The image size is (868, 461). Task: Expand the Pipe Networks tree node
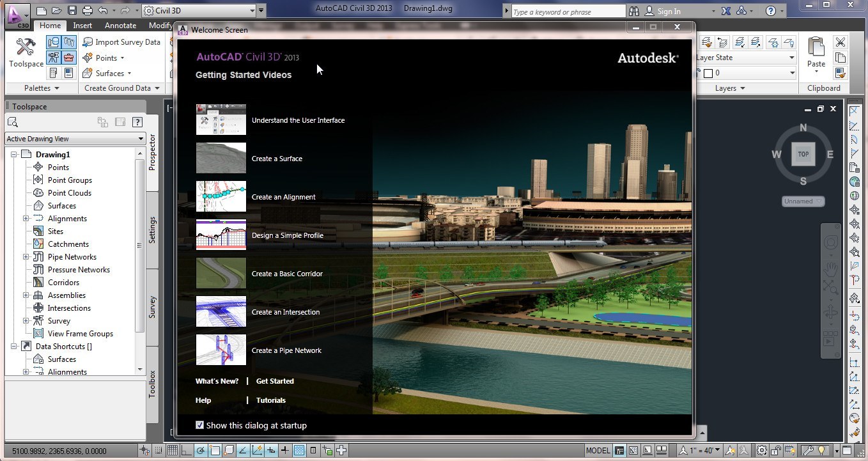pos(26,257)
